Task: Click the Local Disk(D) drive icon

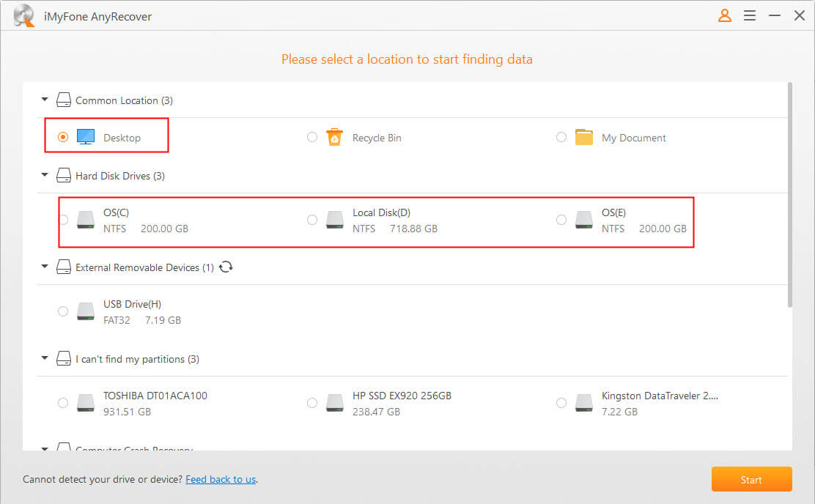Action: click(335, 220)
